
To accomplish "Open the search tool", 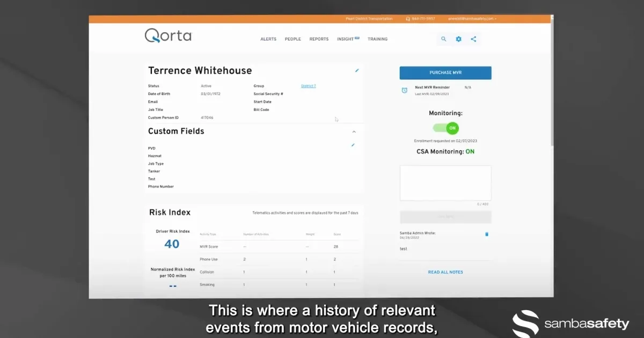I will coord(444,39).
